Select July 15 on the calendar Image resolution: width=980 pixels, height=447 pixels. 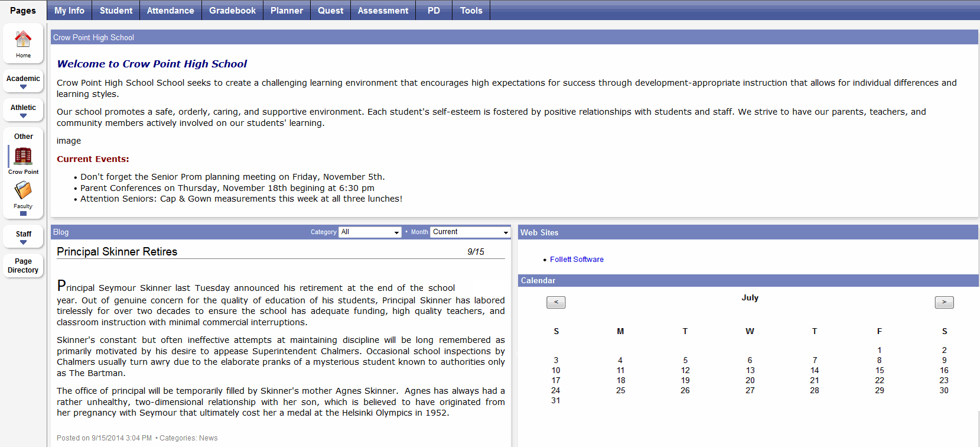(879, 371)
